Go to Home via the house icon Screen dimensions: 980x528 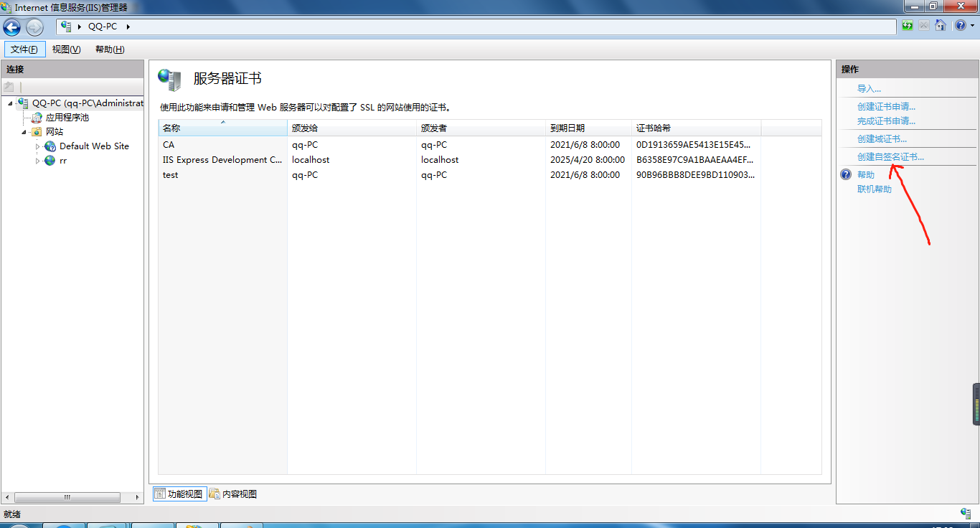[x=941, y=26]
